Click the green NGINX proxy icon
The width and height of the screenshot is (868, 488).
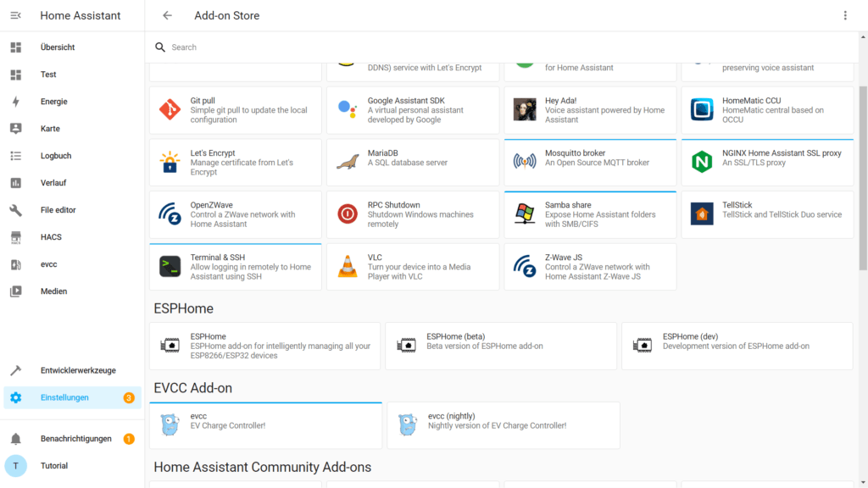coord(701,161)
